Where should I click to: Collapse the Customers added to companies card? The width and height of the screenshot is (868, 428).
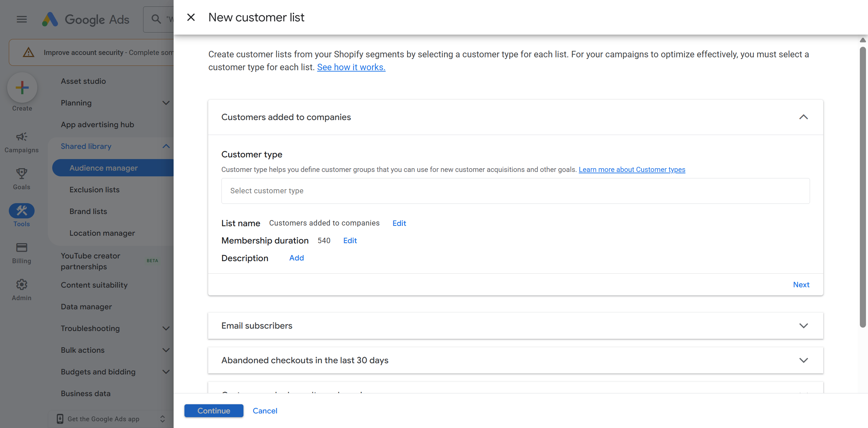(804, 117)
